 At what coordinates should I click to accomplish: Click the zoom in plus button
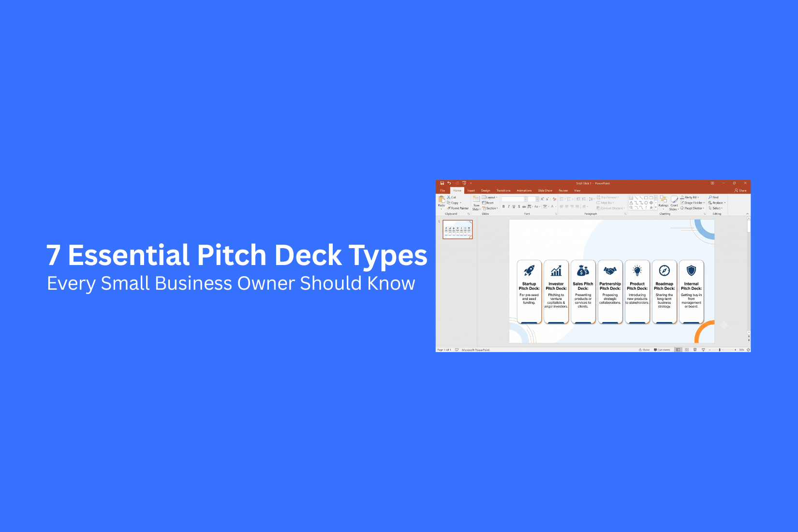[x=735, y=350]
